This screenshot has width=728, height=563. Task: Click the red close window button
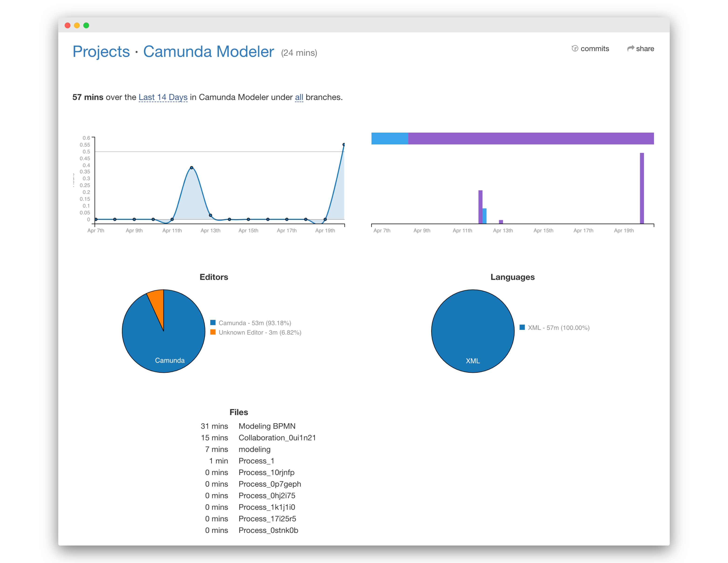tap(67, 25)
